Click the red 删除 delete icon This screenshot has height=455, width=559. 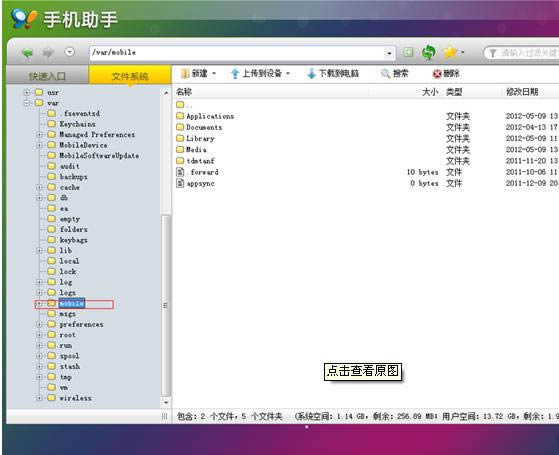(x=437, y=74)
